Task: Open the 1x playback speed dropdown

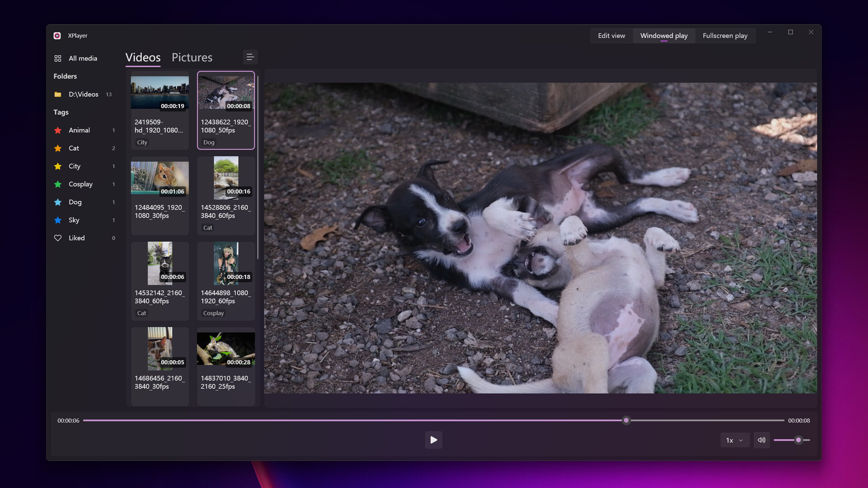Action: click(x=734, y=440)
